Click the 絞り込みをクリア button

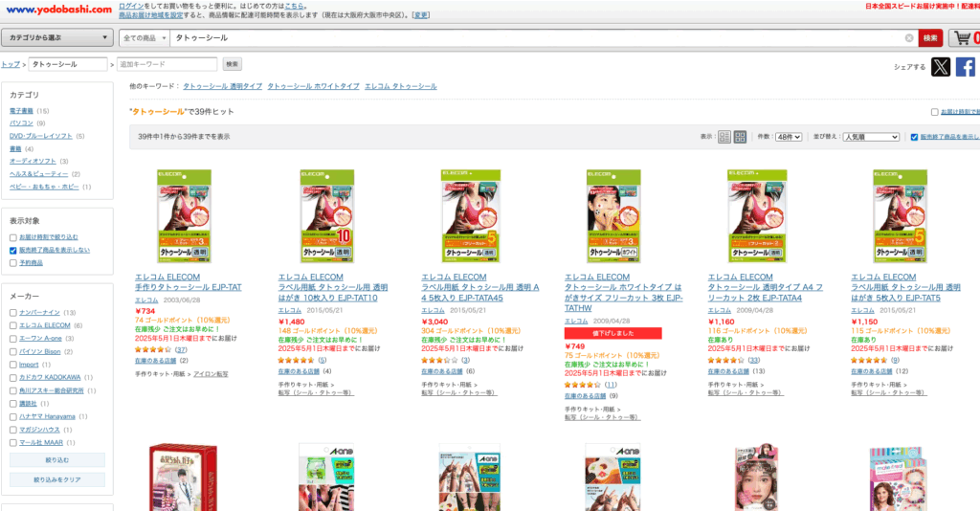coord(57,479)
